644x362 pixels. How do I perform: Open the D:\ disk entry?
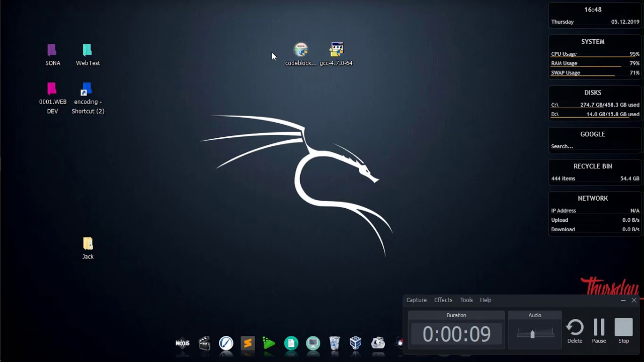tap(595, 114)
